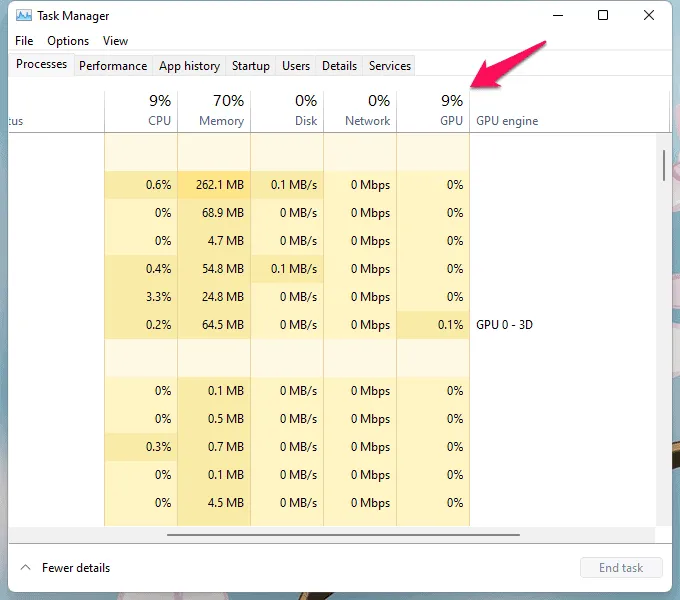
Task: Sort by the Memory column header
Action: 214,111
